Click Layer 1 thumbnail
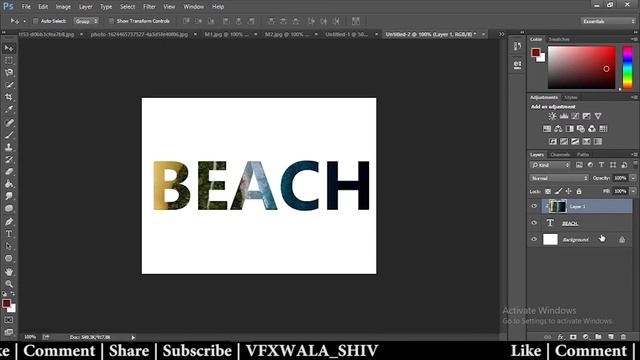Screen dimensions: 640x360 [x=558, y=207]
